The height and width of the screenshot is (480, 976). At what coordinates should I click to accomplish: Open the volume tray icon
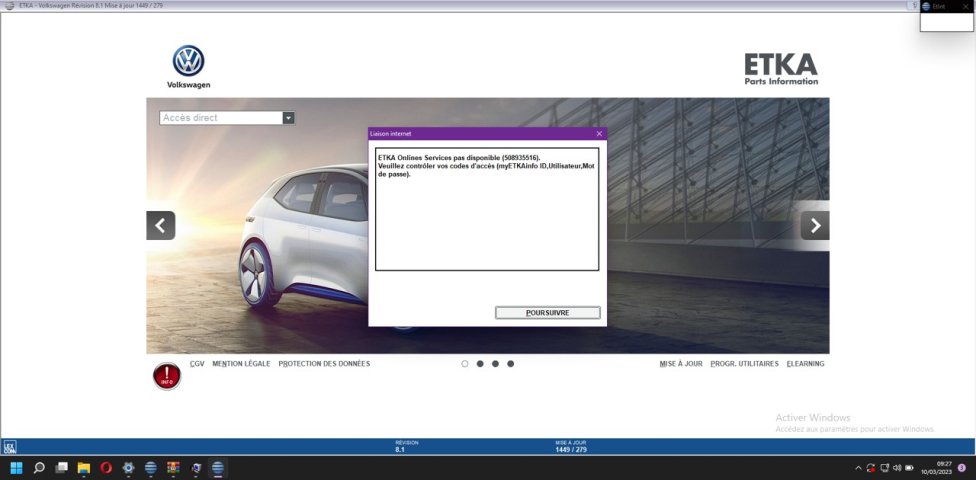[x=897, y=468]
